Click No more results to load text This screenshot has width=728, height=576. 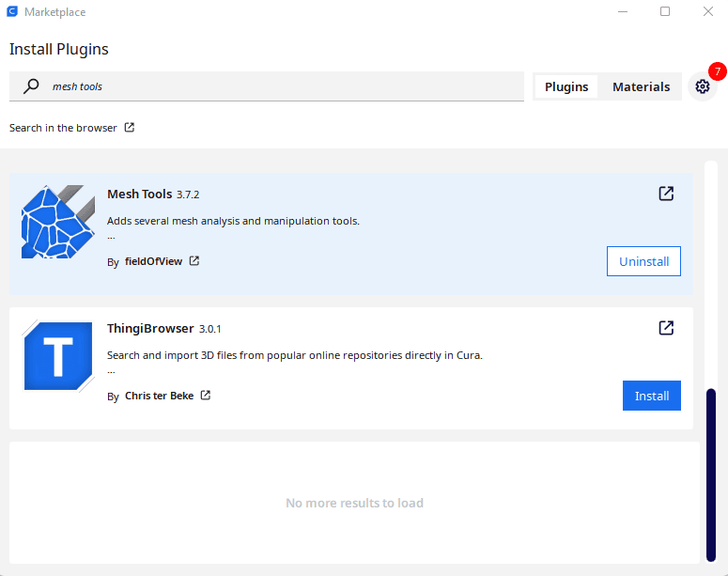pyautogui.click(x=355, y=503)
